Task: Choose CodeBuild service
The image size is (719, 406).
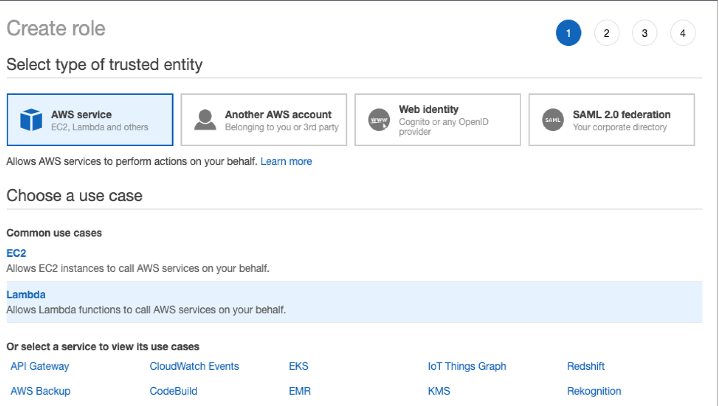Action: [x=174, y=391]
